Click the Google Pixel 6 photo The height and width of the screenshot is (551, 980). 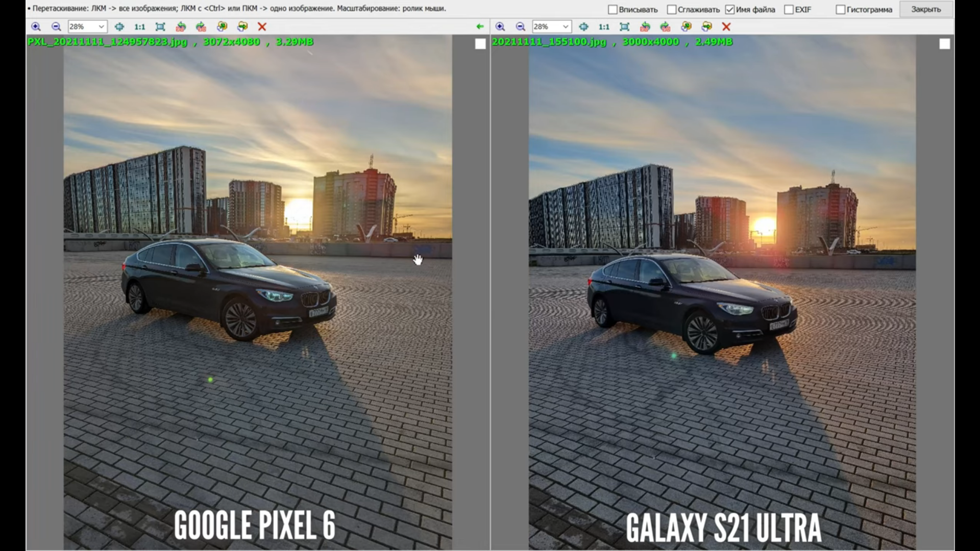(258, 292)
